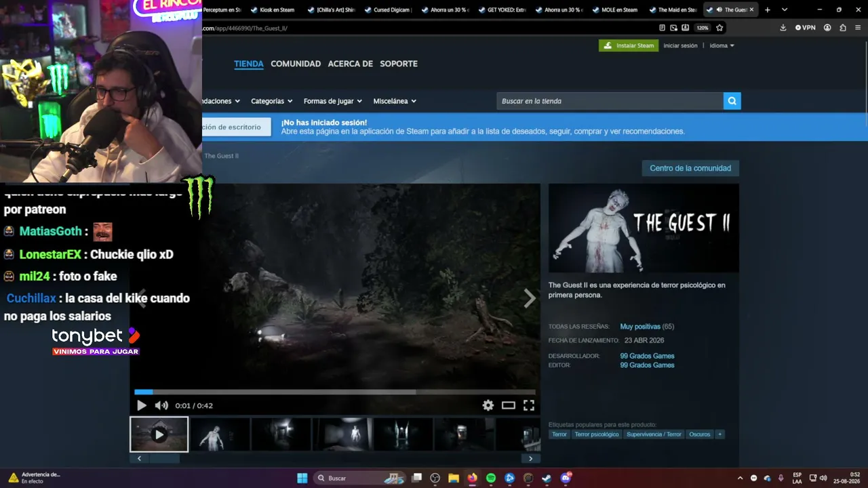
Task: Expand the 'Formas de jugar' dropdown
Action: pyautogui.click(x=332, y=101)
